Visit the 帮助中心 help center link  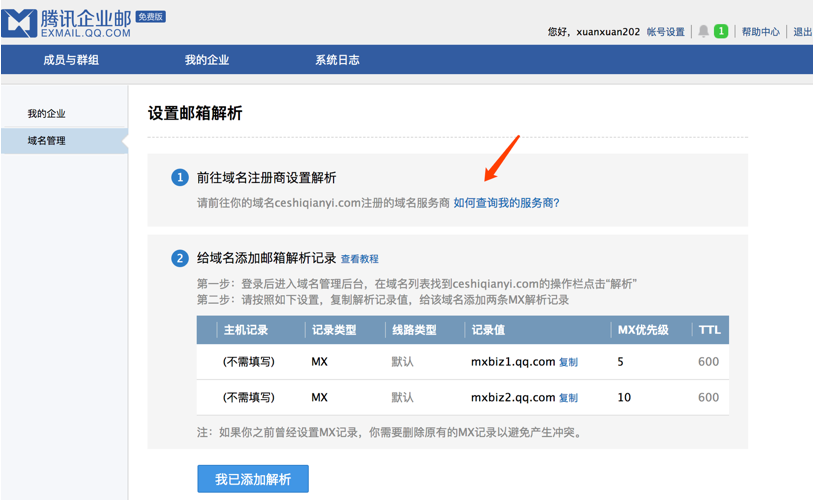click(x=760, y=32)
